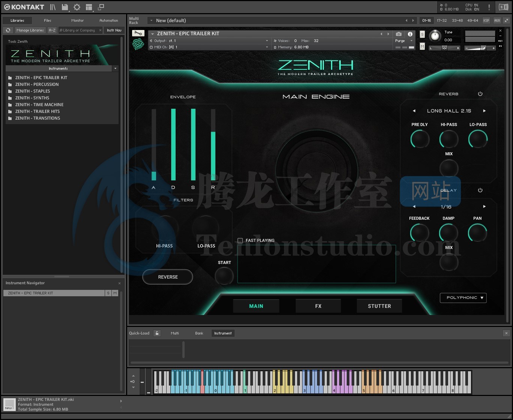Open Kontakt options gear icon
The height and width of the screenshot is (420, 513).
[x=77, y=7]
